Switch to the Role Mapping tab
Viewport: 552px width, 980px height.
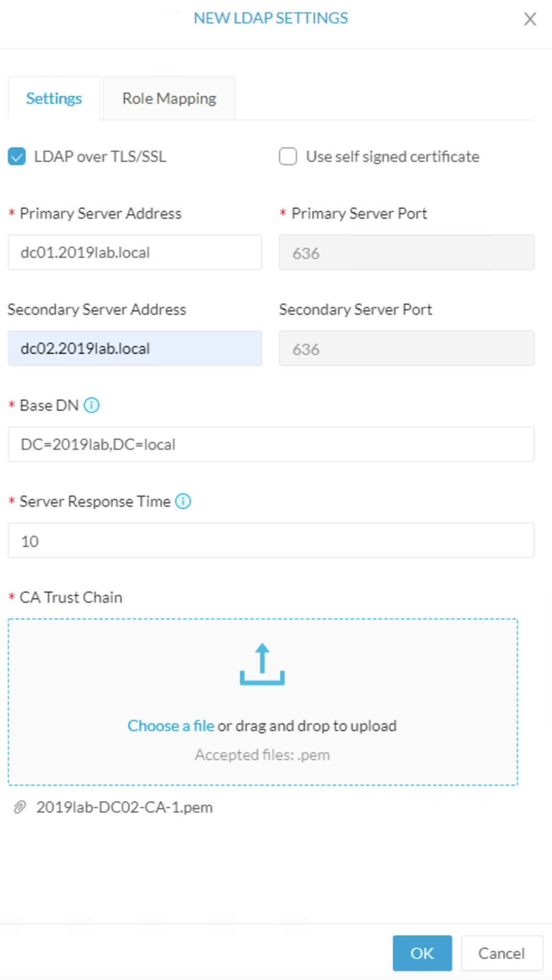tap(169, 98)
